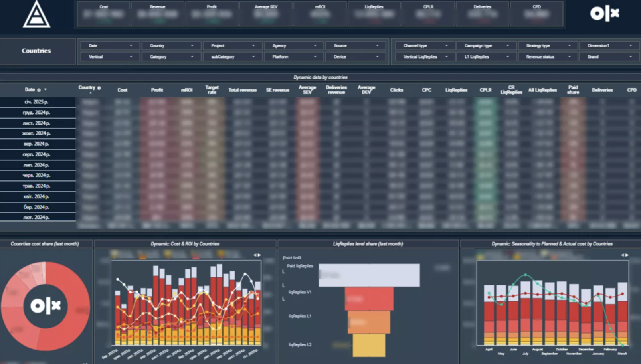Select the Countries page title
The height and width of the screenshot is (364, 641).
coord(36,51)
